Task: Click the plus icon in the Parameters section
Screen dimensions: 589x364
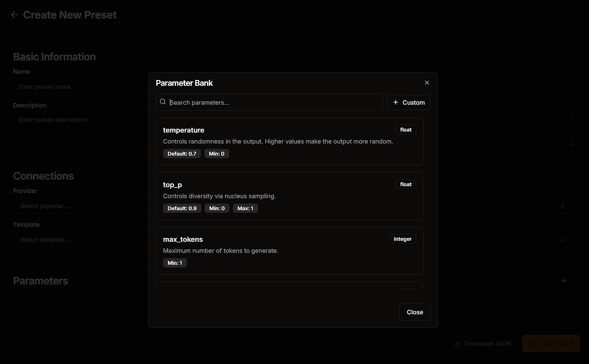Action: pos(564,280)
